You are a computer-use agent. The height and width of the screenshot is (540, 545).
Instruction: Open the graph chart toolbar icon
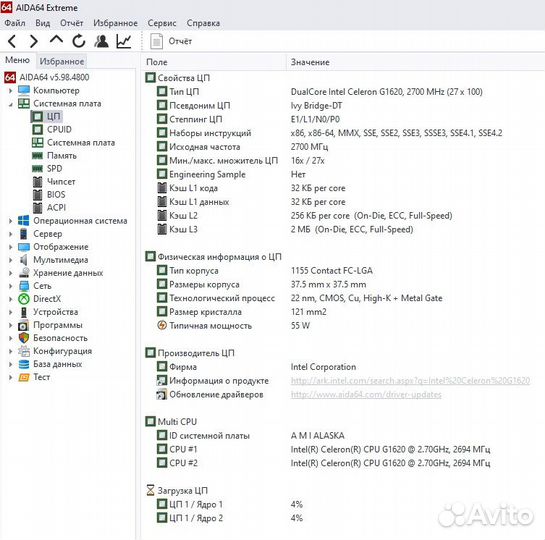124,41
